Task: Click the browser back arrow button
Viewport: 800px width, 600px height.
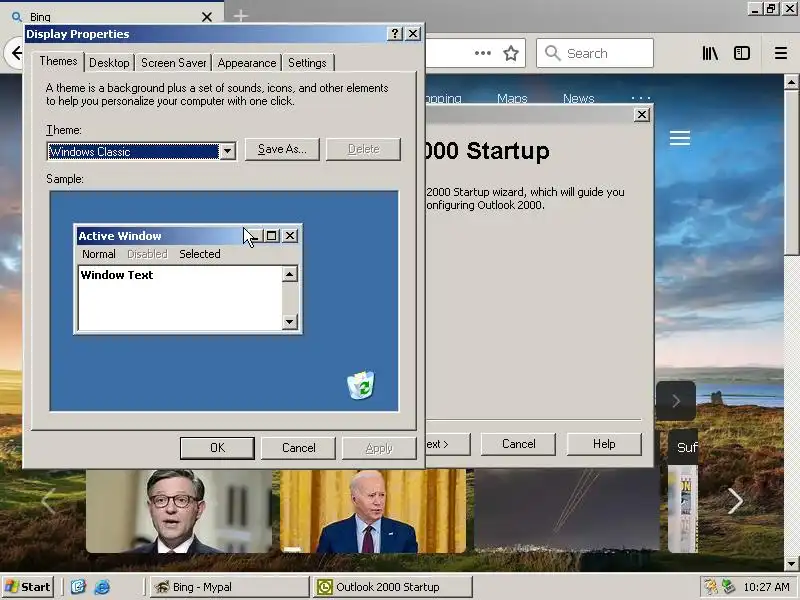Action: pyautogui.click(x=15, y=53)
